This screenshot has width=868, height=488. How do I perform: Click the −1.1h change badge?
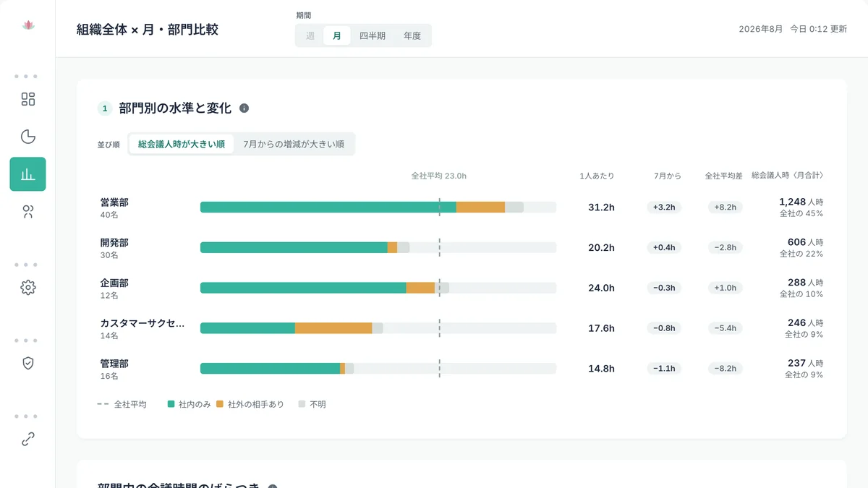[x=664, y=369]
